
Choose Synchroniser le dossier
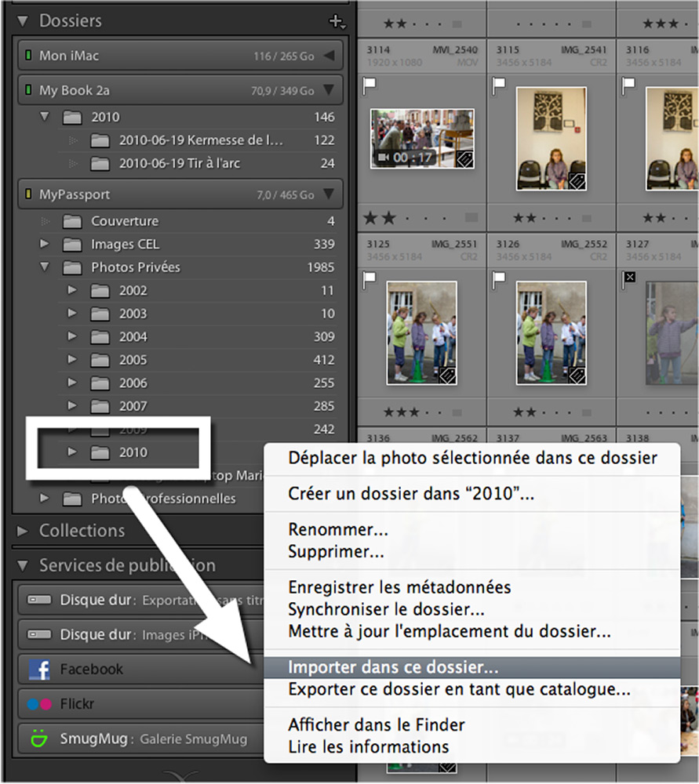[x=471, y=609]
